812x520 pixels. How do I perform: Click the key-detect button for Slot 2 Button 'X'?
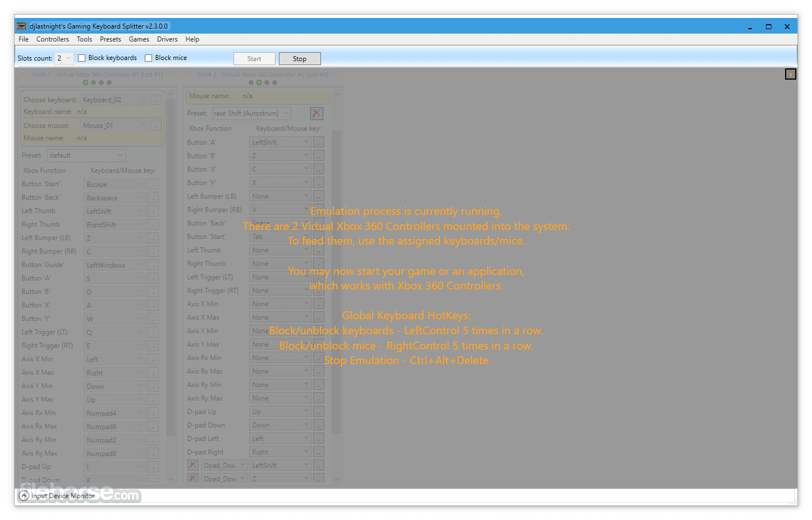point(319,169)
